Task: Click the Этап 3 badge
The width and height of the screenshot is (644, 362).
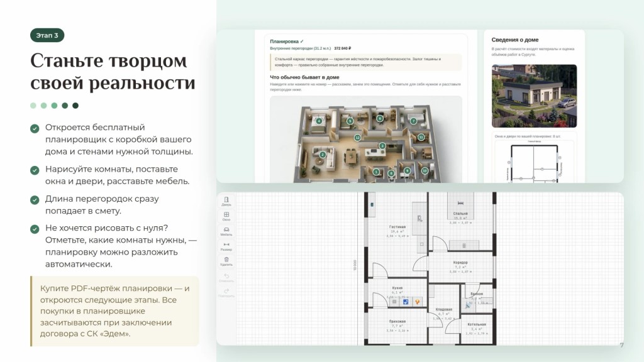Action: click(x=47, y=35)
